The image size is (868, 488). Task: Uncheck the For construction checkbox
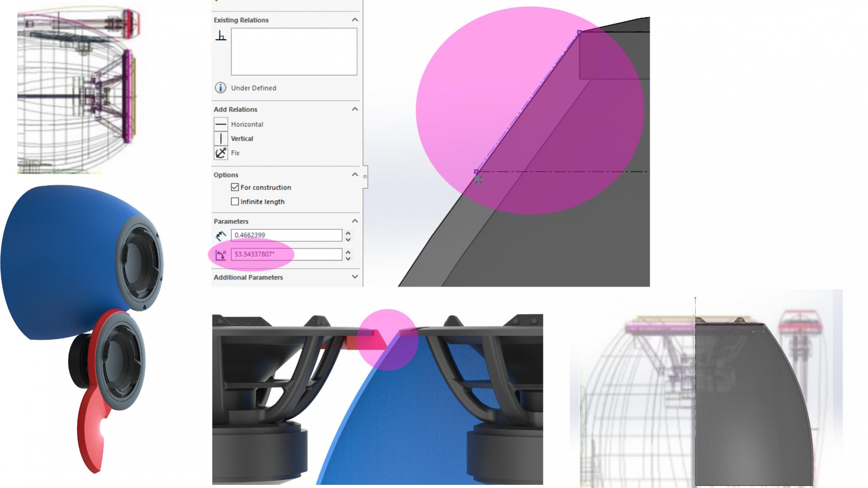[235, 187]
